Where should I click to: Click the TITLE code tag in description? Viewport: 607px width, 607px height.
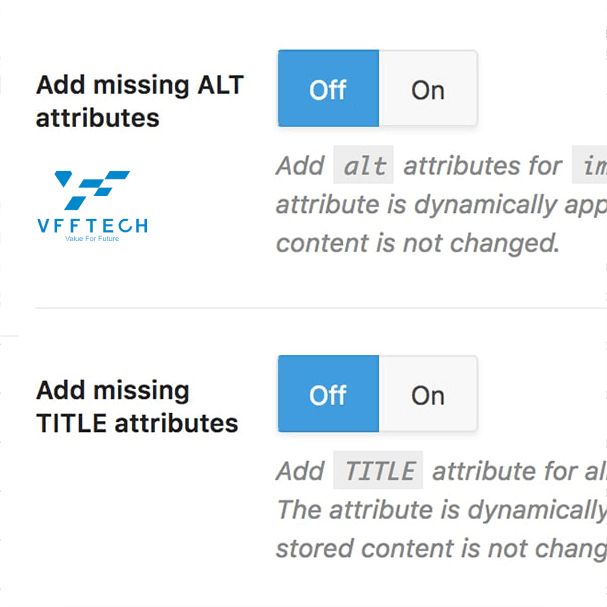click(x=378, y=470)
